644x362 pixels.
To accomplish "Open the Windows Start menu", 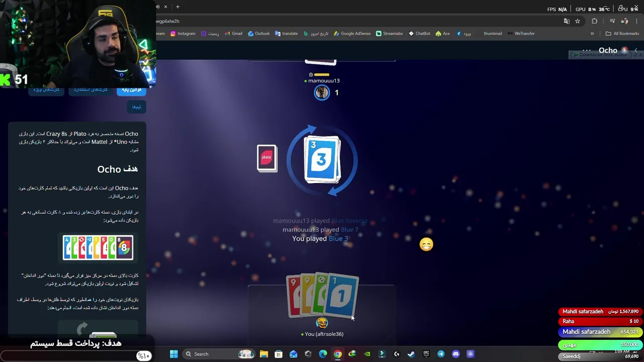I will coord(174,354).
